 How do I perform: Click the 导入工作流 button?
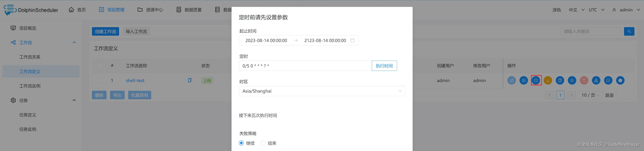pyautogui.click(x=136, y=31)
